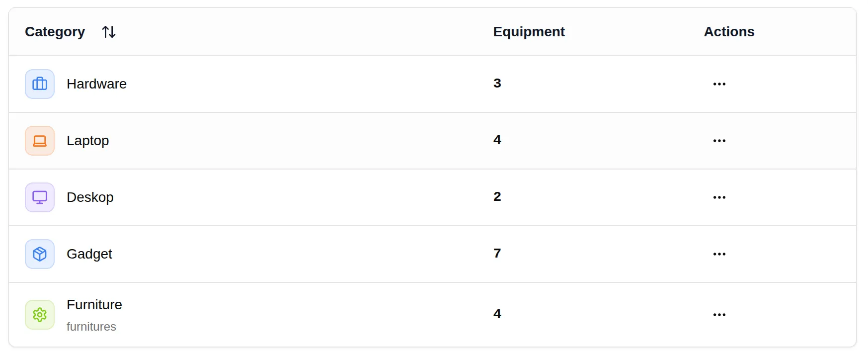The image size is (868, 355).
Task: Click the Gadget equipment count 7
Action: point(497,254)
